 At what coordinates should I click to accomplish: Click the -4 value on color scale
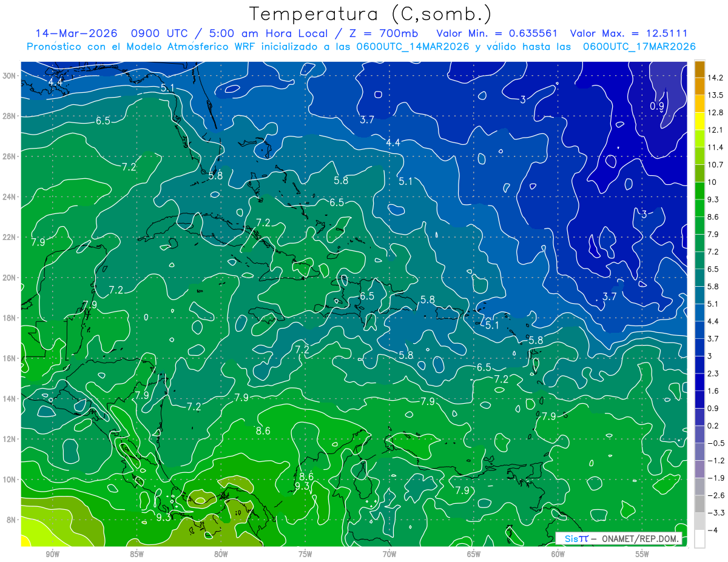click(714, 530)
